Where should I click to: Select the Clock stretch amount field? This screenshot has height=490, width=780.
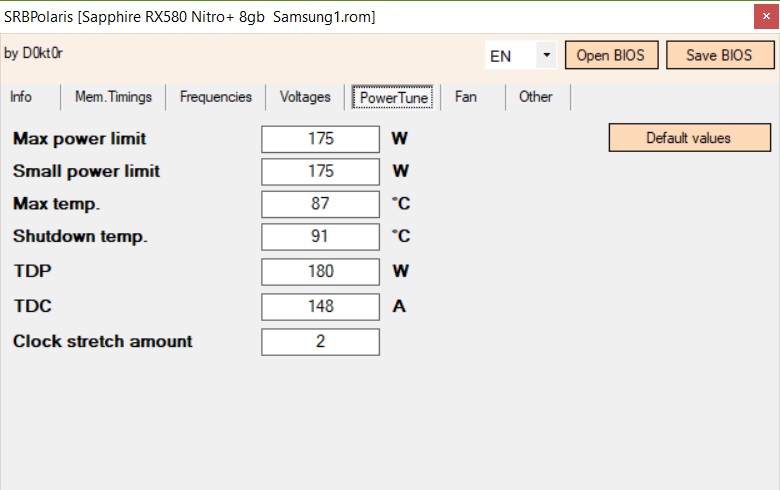(x=320, y=342)
